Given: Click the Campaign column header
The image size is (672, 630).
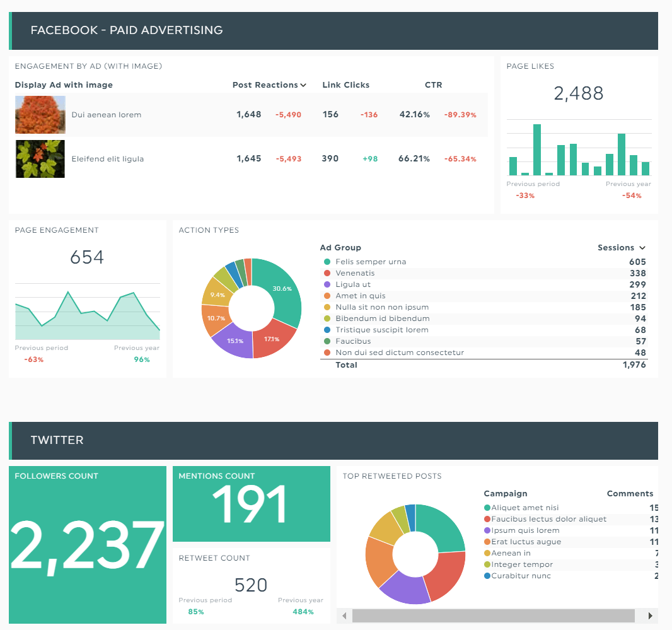Looking at the screenshot, I should click(x=506, y=493).
